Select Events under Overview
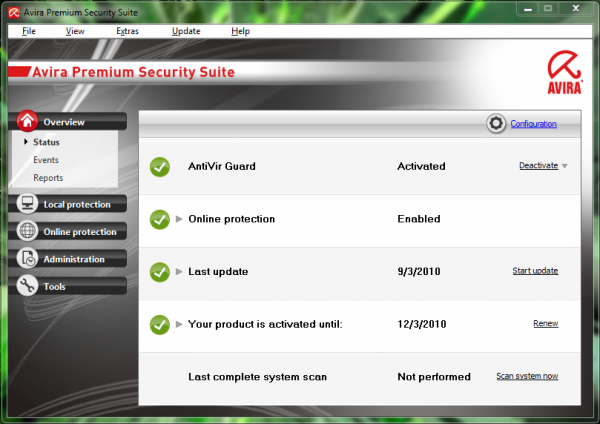This screenshot has width=600, height=424. coord(46,160)
